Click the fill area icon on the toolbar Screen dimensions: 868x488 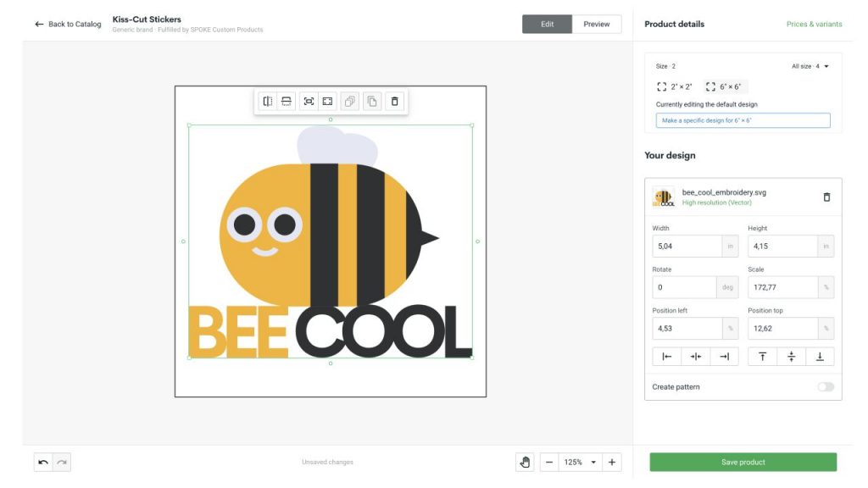[328, 101]
